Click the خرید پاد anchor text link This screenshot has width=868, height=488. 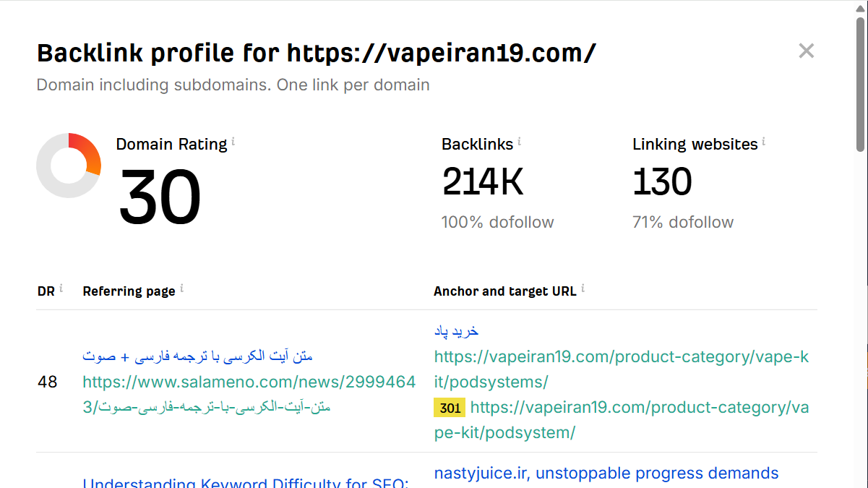coord(456,331)
